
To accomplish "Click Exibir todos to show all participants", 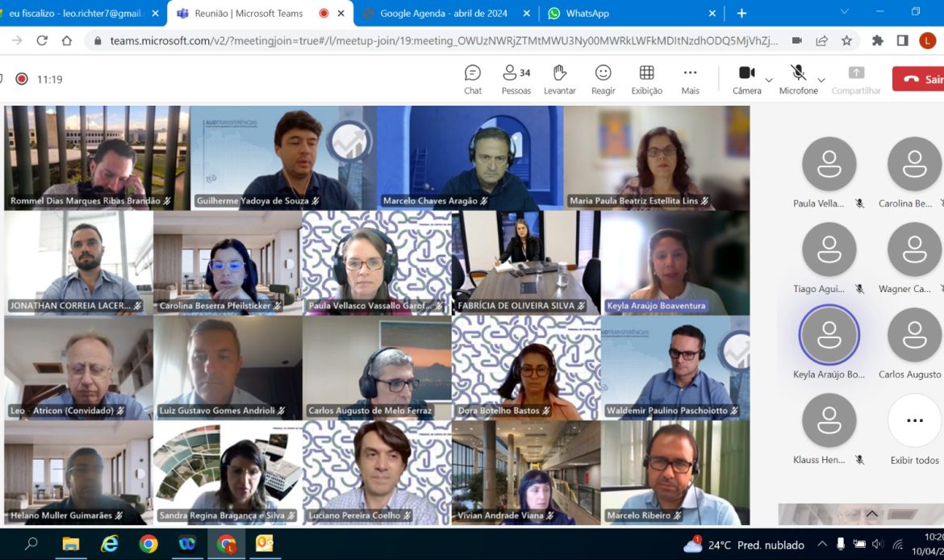I will (914, 430).
